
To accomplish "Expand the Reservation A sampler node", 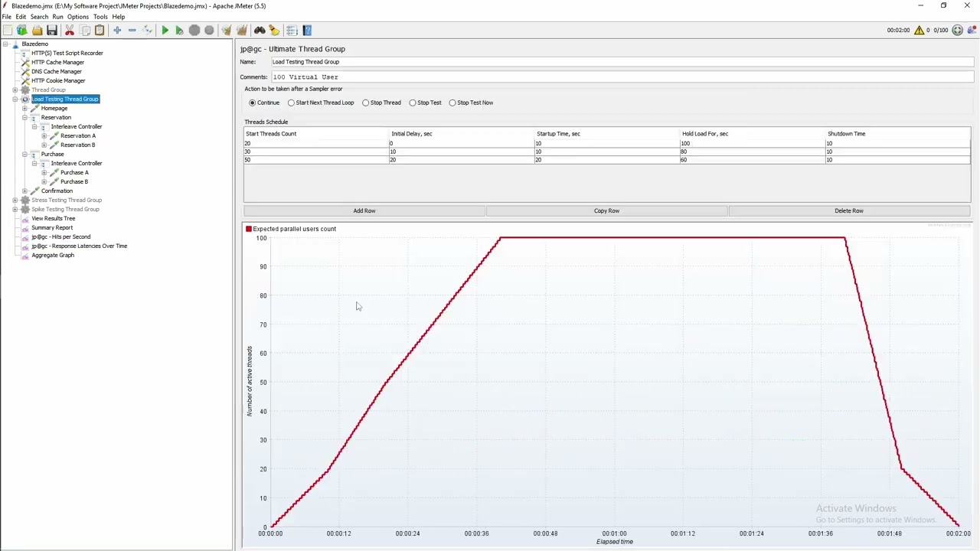I will (x=44, y=136).
